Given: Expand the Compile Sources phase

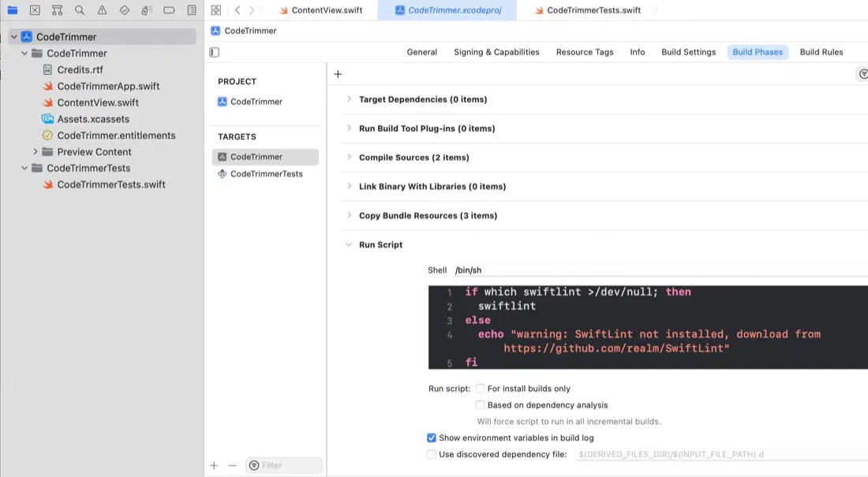Looking at the screenshot, I should 349,157.
